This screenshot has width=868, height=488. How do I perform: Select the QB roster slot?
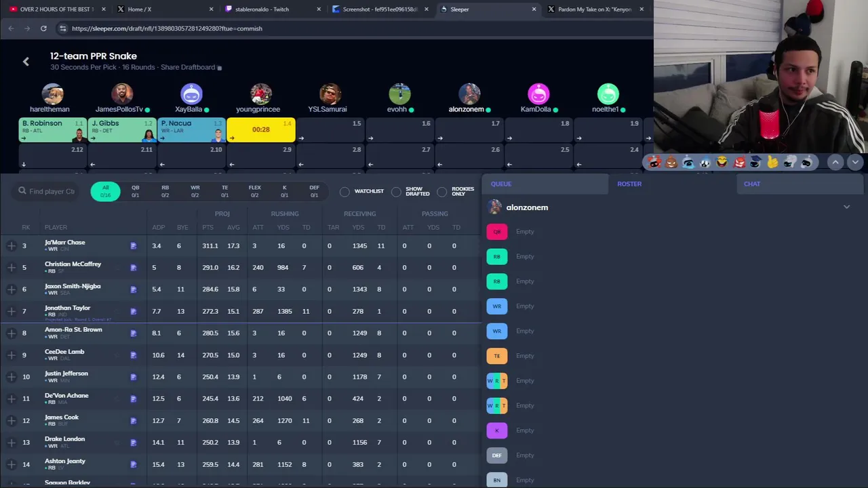pyautogui.click(x=497, y=232)
